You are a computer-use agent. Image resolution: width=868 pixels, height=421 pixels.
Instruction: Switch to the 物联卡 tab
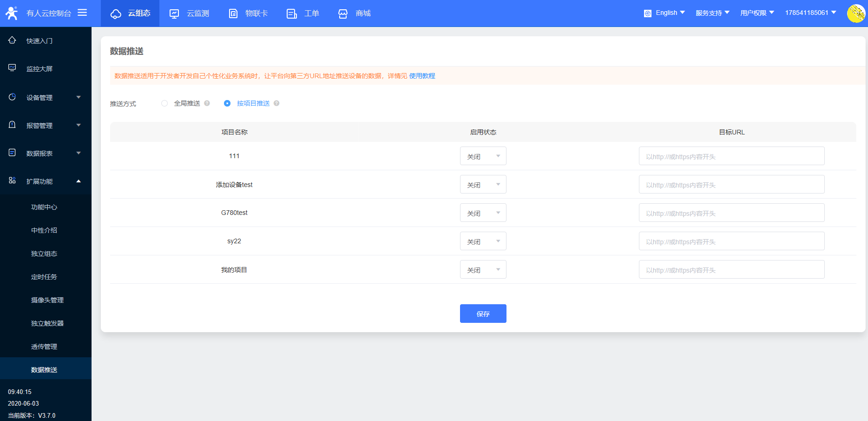pyautogui.click(x=248, y=13)
